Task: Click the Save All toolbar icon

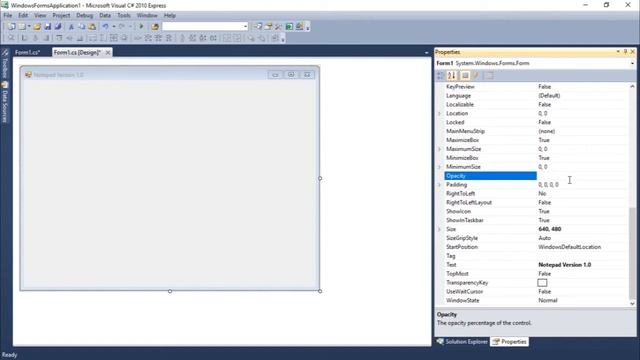Action: [58, 27]
